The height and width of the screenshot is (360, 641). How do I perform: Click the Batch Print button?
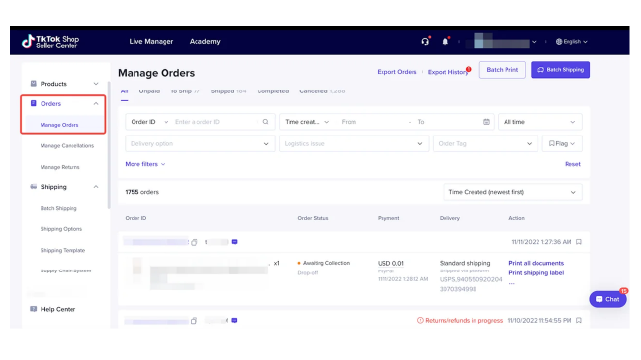[502, 70]
